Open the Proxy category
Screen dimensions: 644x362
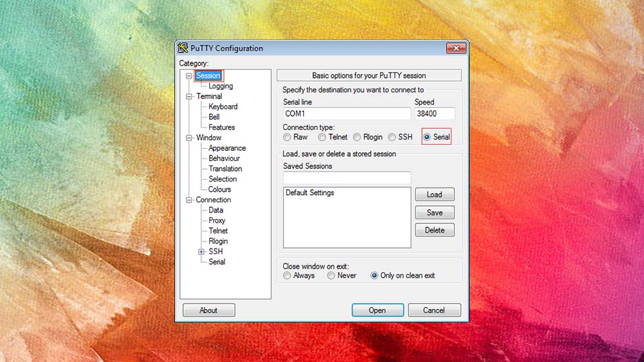coord(217,221)
